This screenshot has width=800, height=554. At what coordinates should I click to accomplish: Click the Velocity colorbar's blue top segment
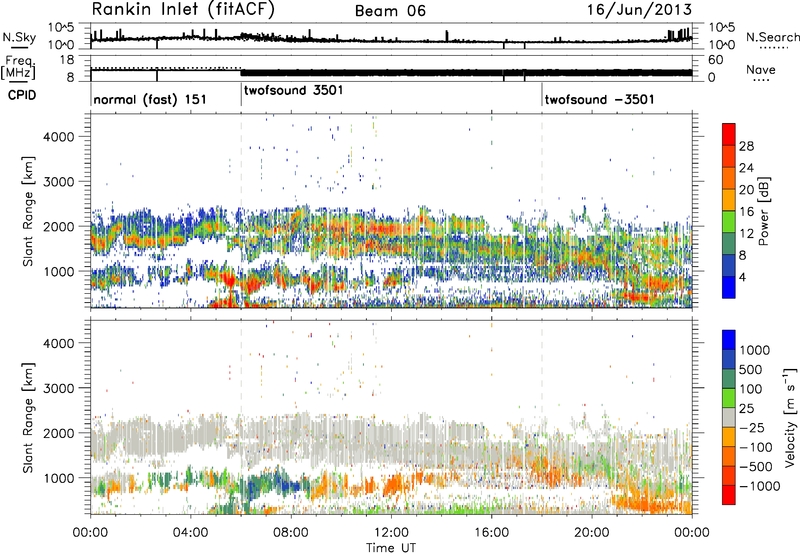point(729,340)
